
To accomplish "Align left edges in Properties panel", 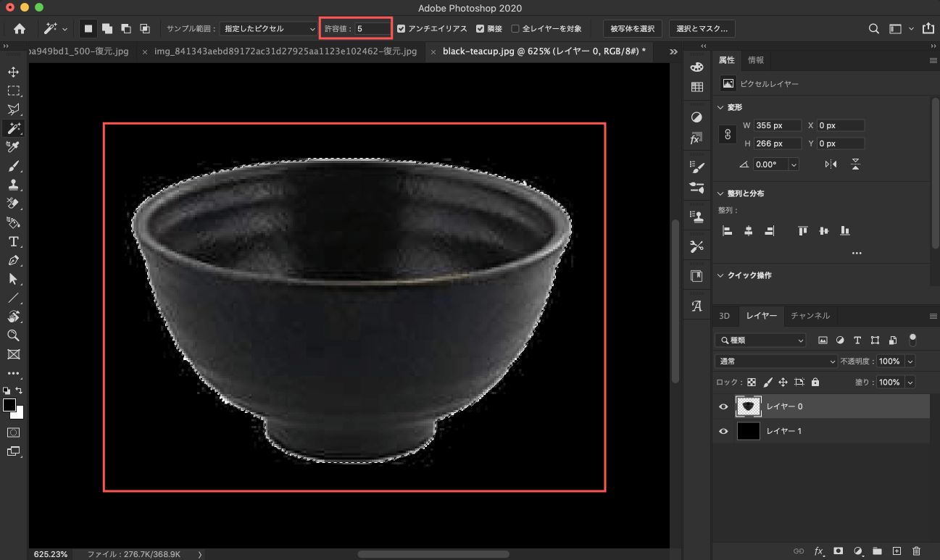I will click(728, 230).
